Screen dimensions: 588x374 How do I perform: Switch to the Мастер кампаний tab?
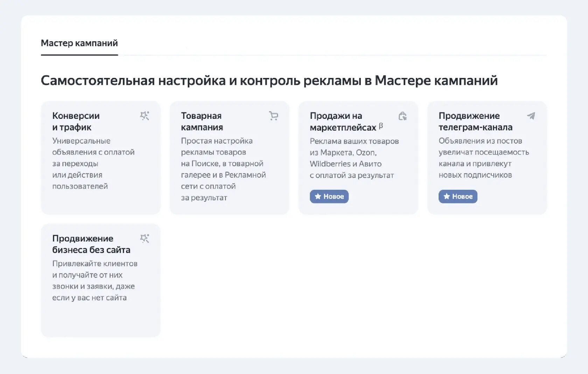tap(79, 43)
